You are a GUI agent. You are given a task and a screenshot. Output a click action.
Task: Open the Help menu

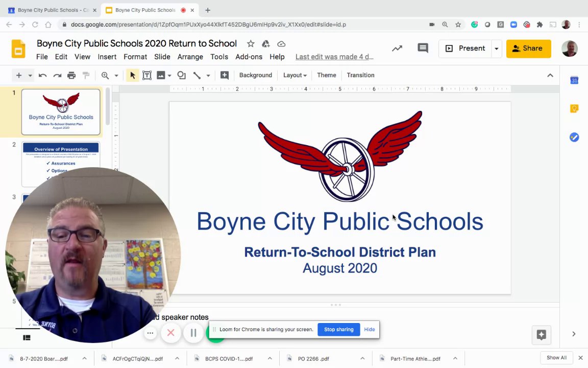[277, 57]
